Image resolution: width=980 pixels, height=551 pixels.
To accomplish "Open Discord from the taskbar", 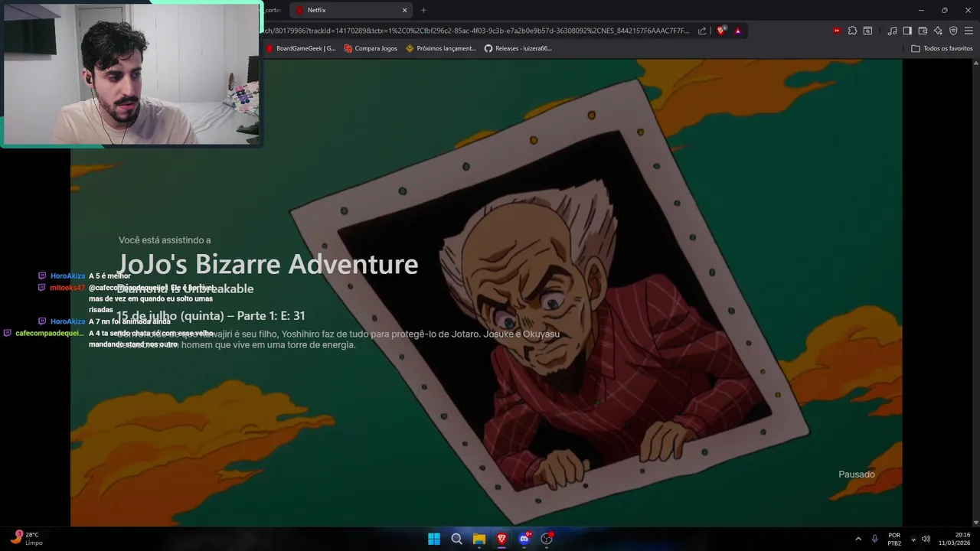I will [x=524, y=539].
